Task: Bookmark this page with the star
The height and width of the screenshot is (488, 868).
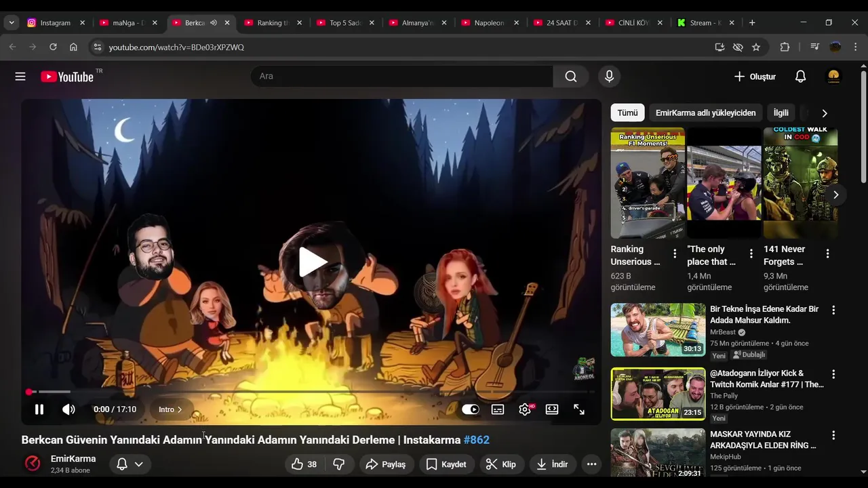Action: coord(756,47)
